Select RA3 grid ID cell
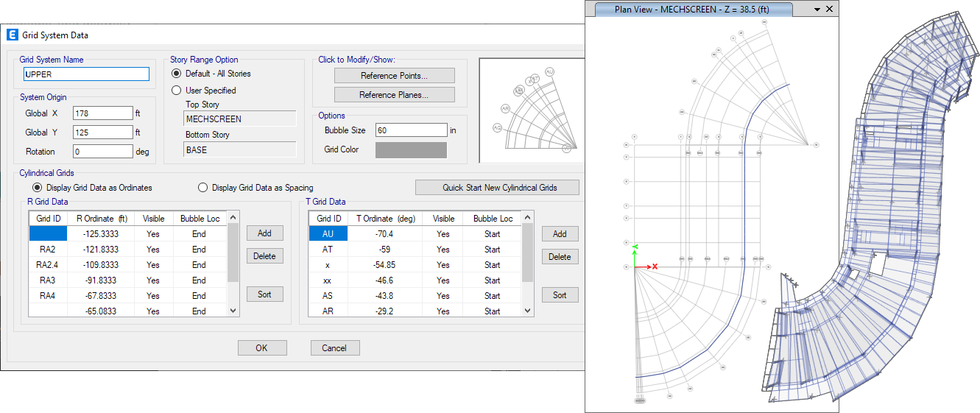This screenshot has width=980, height=413. (48, 280)
